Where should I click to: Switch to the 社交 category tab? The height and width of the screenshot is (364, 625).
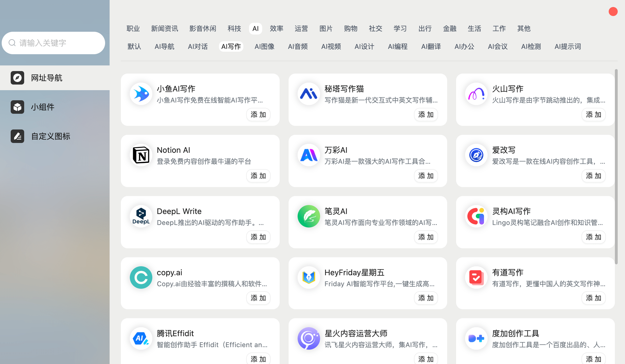[375, 29]
